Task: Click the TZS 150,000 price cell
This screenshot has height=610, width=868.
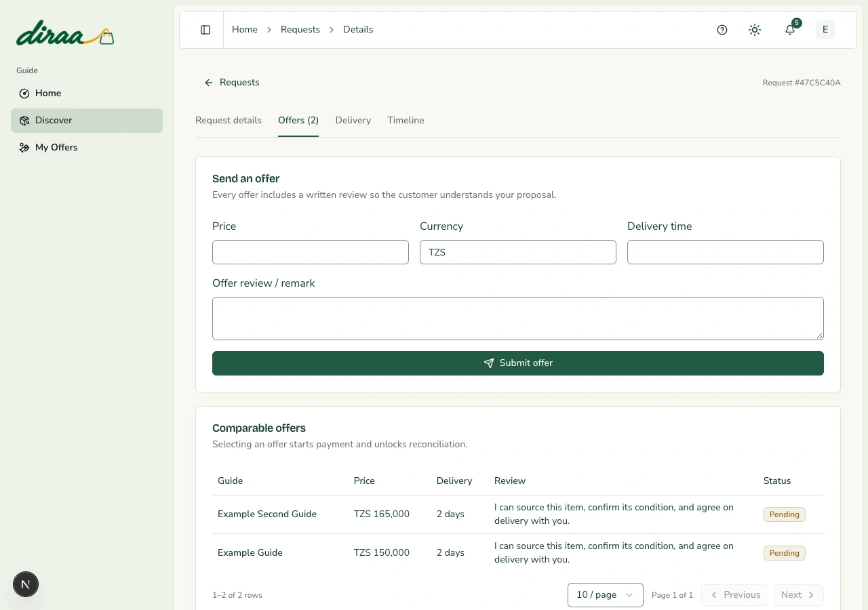Action: click(382, 553)
